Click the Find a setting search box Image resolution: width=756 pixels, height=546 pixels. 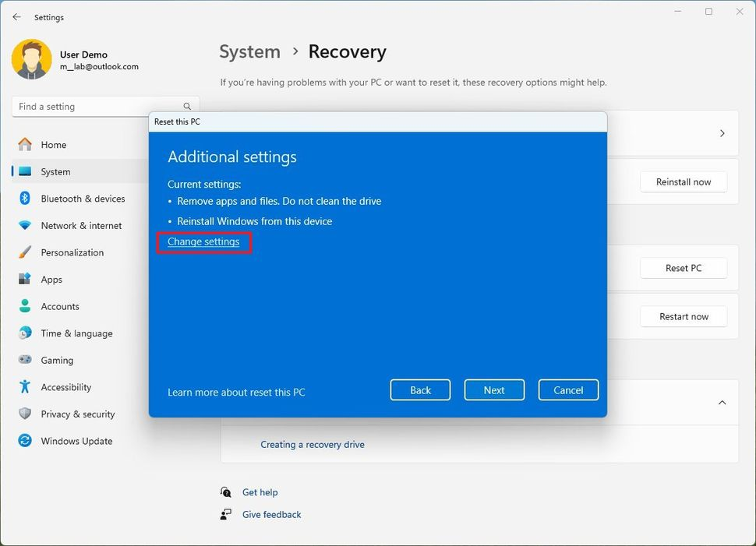(97, 107)
